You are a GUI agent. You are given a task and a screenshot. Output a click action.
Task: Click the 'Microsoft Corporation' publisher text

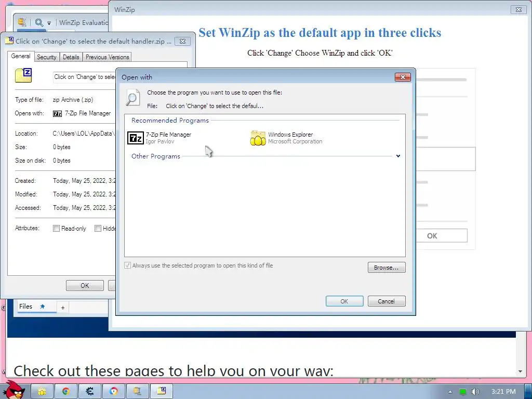coord(295,141)
